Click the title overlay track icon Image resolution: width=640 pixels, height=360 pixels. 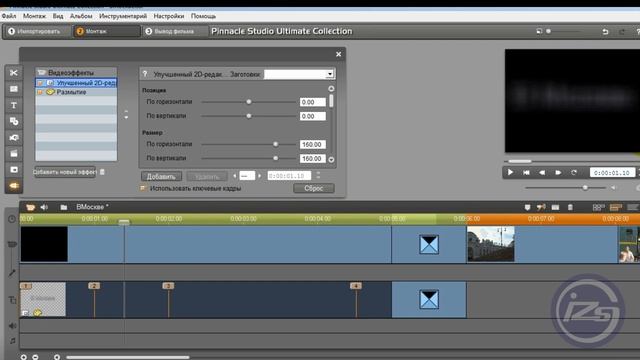click(x=12, y=300)
